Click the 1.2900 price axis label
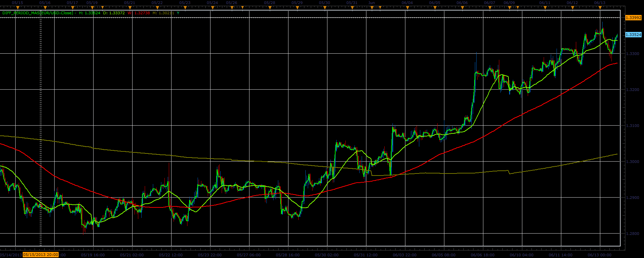 click(633, 198)
